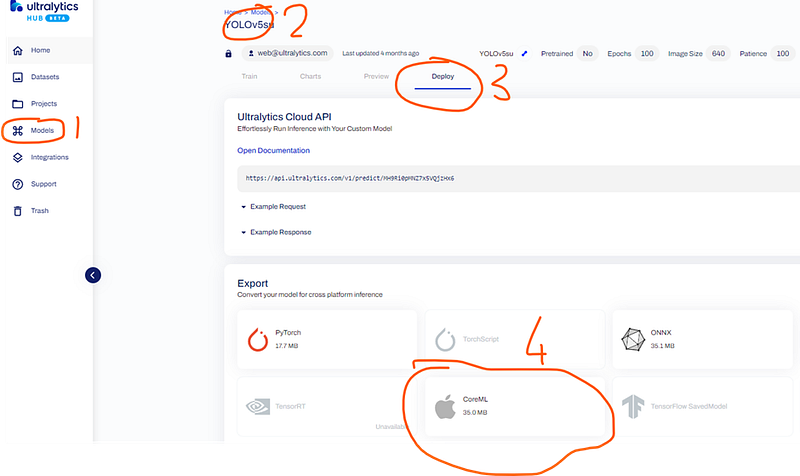The height and width of the screenshot is (476, 800).
Task: Click the Datasets image icon
Action: (18, 77)
